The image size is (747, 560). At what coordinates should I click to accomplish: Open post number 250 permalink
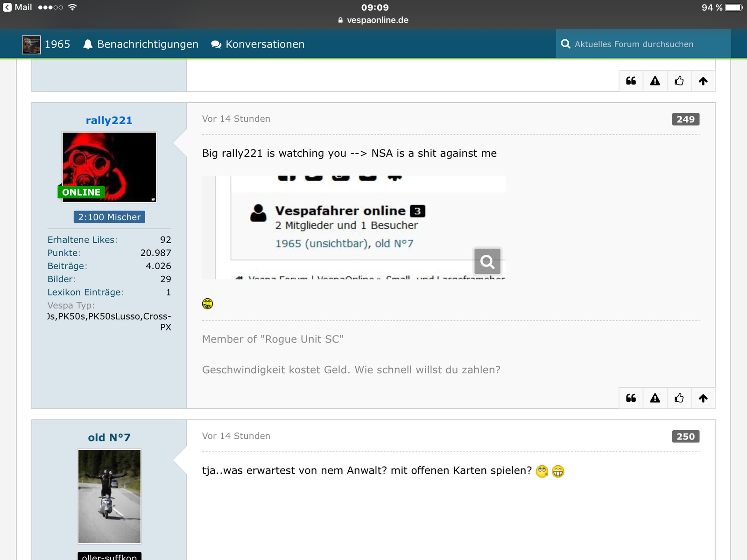(x=685, y=436)
